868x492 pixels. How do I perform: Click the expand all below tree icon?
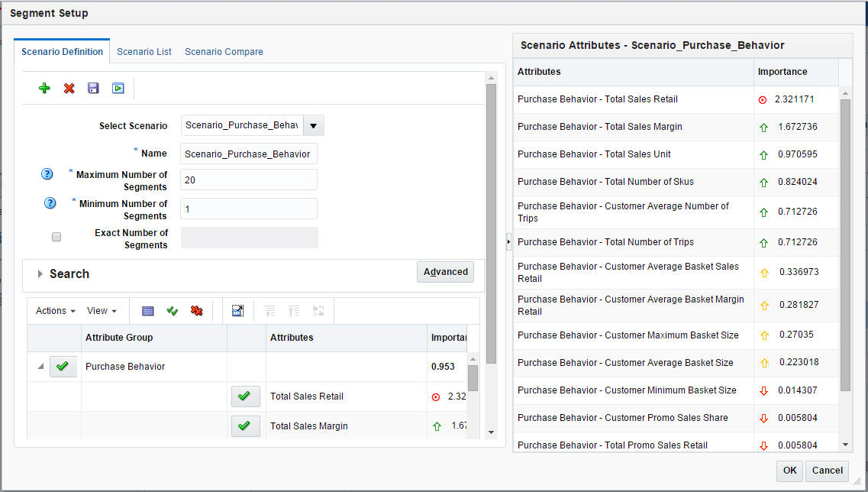(x=269, y=311)
